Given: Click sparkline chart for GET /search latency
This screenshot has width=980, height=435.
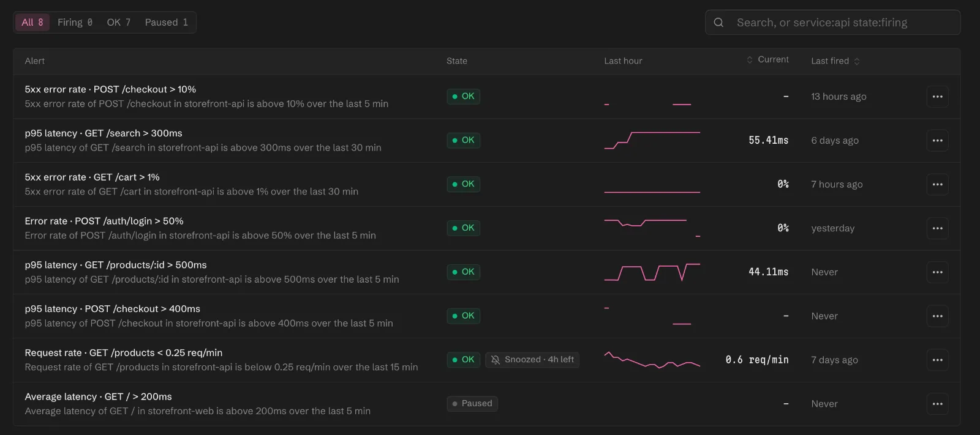Looking at the screenshot, I should tap(652, 140).
